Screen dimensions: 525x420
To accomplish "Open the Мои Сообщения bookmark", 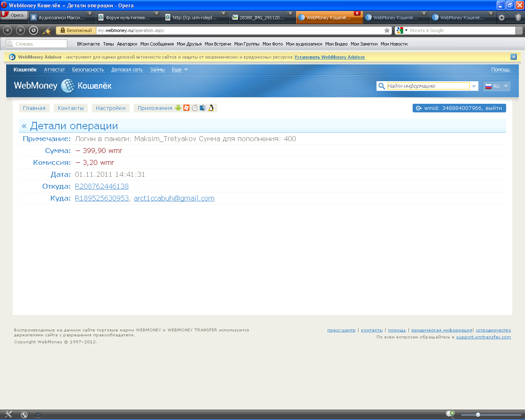I will click(157, 44).
